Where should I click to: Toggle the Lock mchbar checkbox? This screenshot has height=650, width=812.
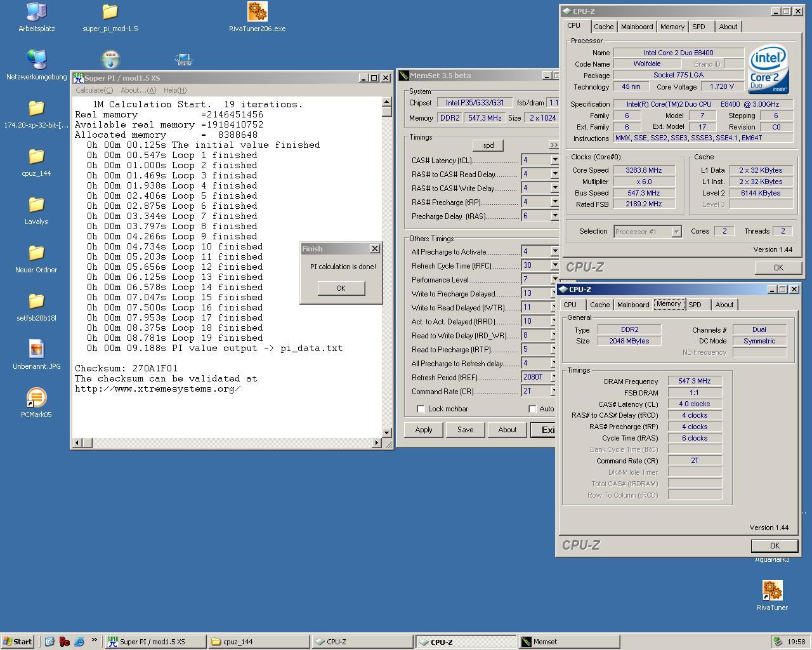421,409
